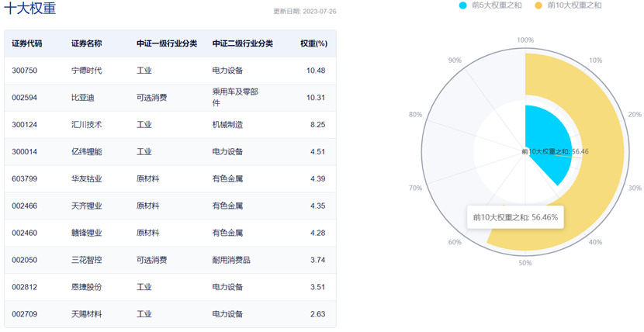644x332 pixels.
Task: Click 可选消费 in the 比亚迪 row
Action: click(x=151, y=98)
